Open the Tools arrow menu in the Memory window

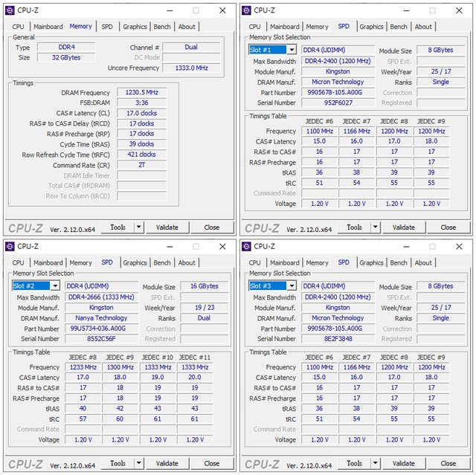(139, 227)
